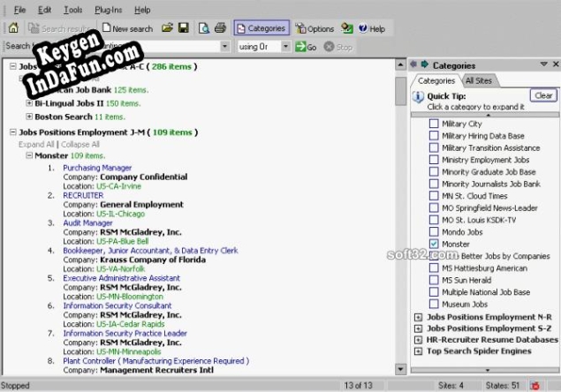
Task: Open the search keywords dropdown arrow
Action: coord(224,47)
